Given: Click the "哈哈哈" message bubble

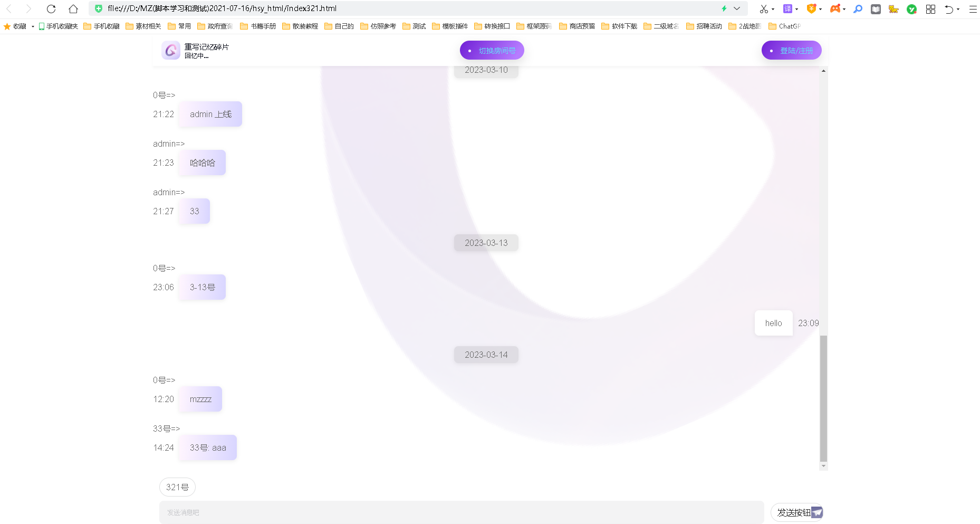Looking at the screenshot, I should coord(203,163).
